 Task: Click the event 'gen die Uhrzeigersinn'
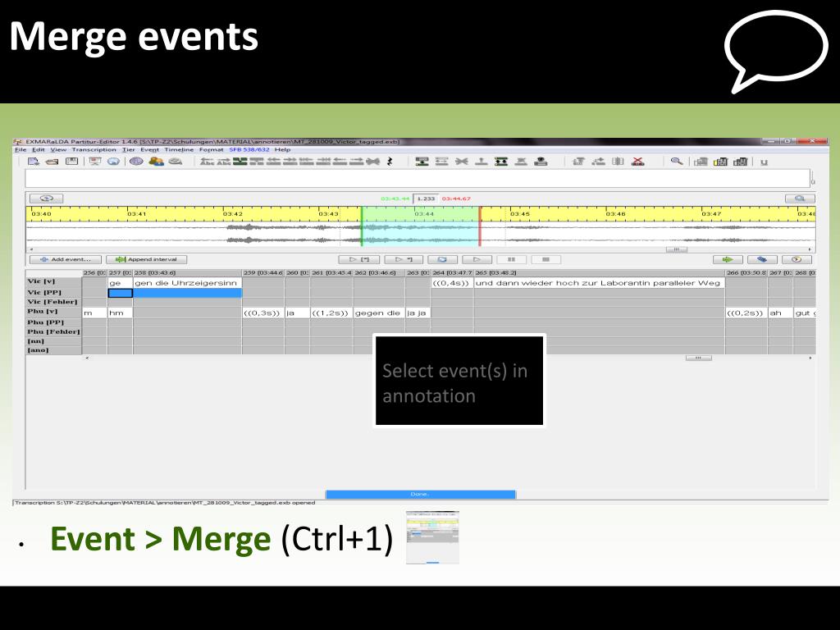pos(188,283)
